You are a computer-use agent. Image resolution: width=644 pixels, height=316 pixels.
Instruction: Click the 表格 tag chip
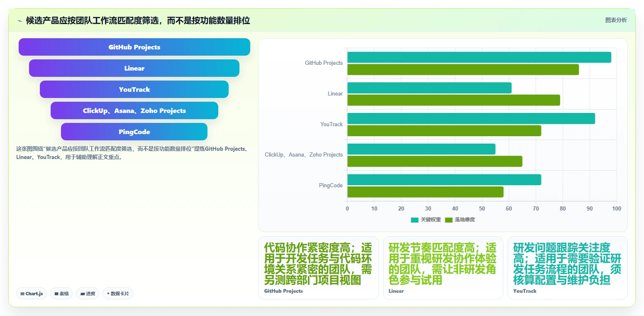pos(61,294)
